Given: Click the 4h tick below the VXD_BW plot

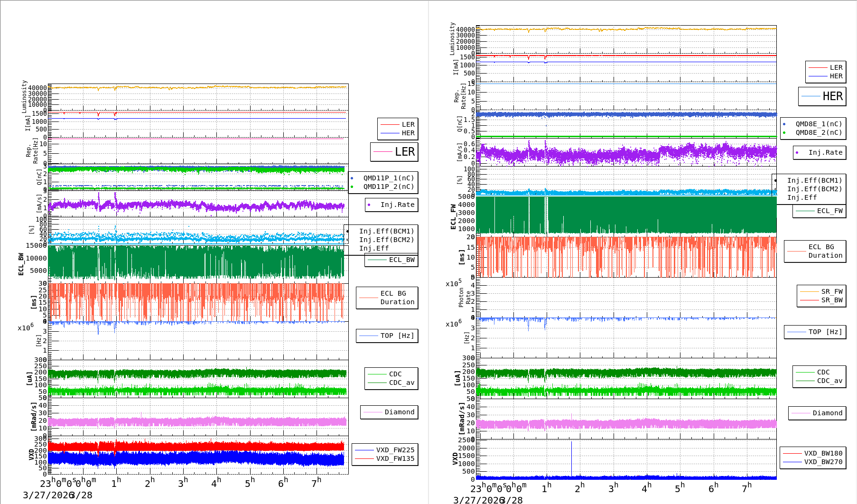Looking at the screenshot, I should pyautogui.click(x=646, y=487).
